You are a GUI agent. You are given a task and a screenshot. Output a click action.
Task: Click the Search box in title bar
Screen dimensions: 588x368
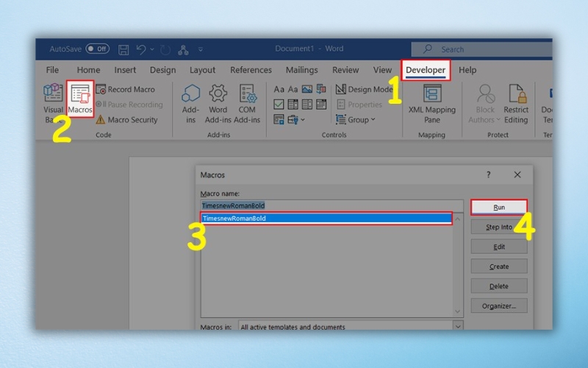click(x=482, y=49)
